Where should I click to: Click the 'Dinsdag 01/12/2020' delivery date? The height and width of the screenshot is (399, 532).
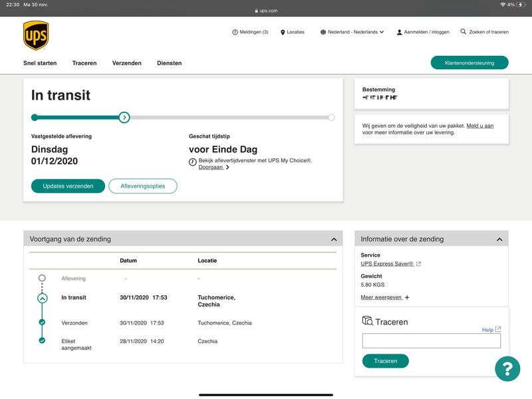click(x=55, y=156)
